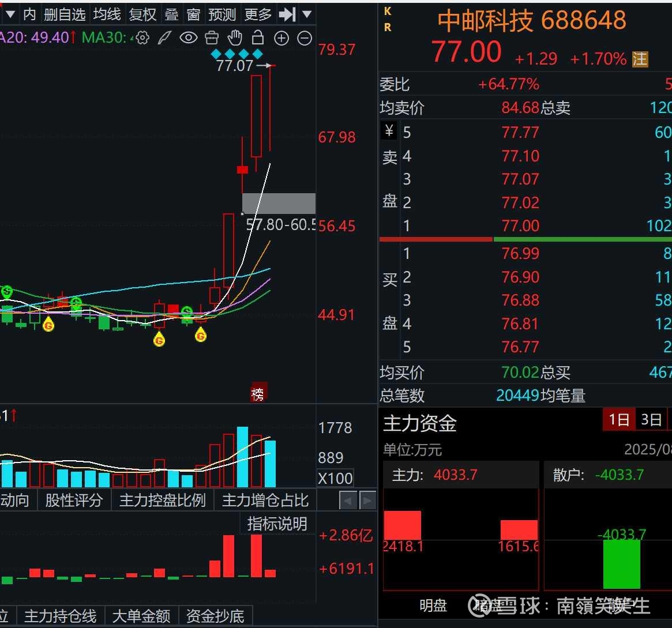Image resolution: width=672 pixels, height=628 pixels.
Task: Click the 均买价 value 70.02
Action: (520, 373)
